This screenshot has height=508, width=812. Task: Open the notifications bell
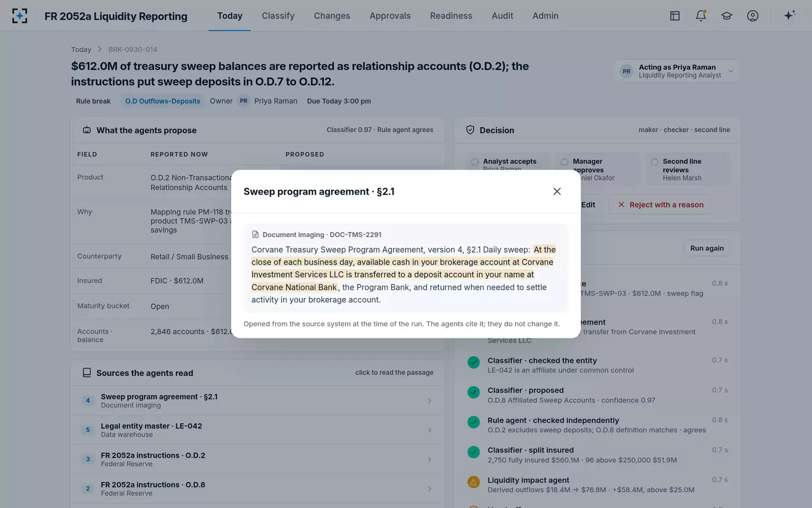701,16
